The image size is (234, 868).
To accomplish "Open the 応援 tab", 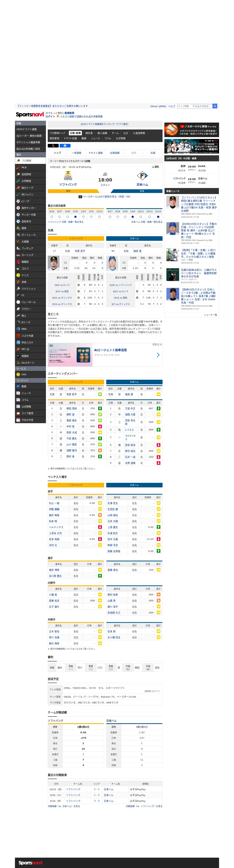I will pyautogui.click(x=153, y=153).
